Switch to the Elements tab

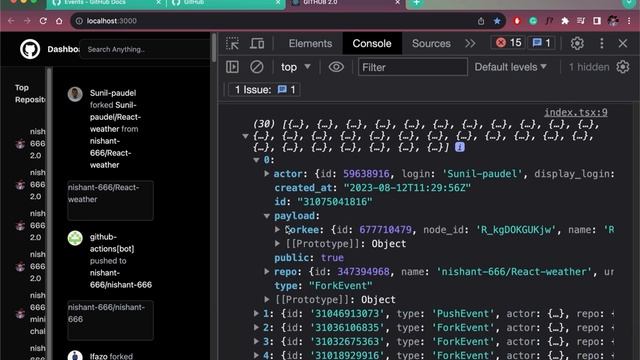[x=310, y=43]
